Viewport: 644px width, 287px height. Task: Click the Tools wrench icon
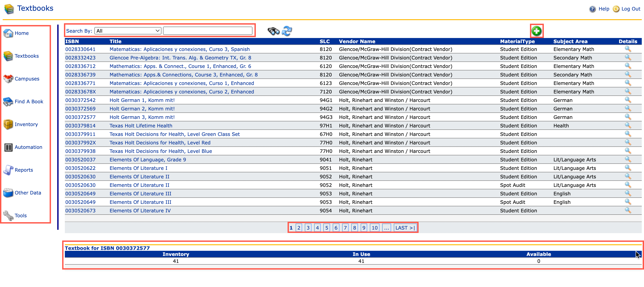8,215
